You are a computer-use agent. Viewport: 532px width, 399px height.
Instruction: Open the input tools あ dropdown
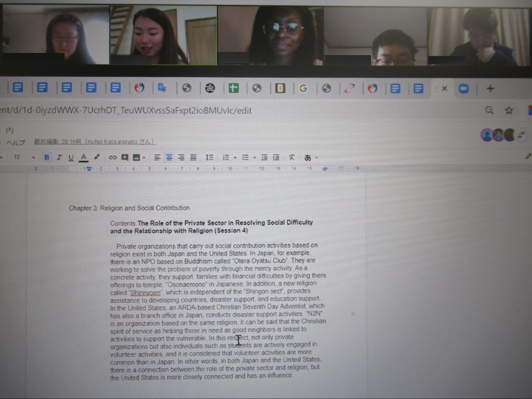[x=311, y=157]
